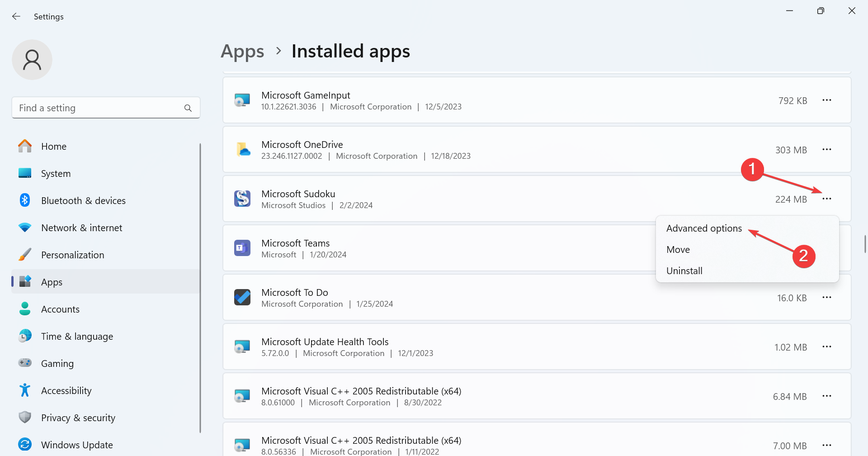868x456 pixels.
Task: Open more options for Microsoft GameInput
Action: point(827,100)
